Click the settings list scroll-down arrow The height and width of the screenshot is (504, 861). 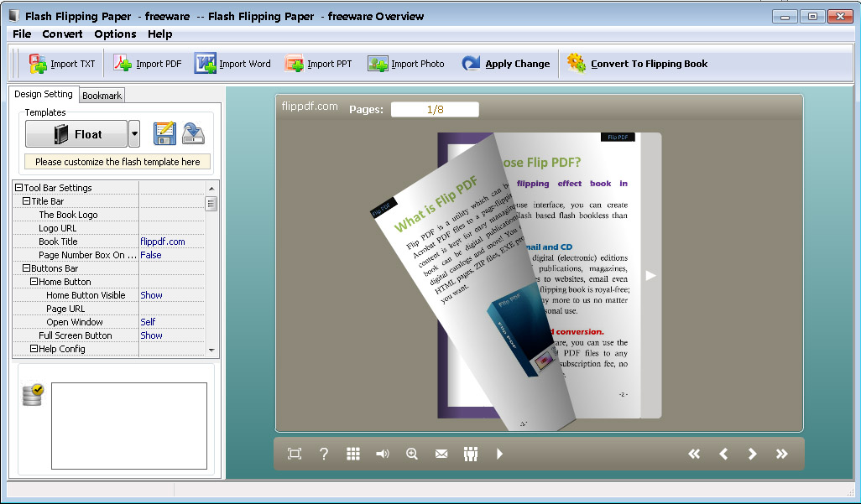click(211, 351)
